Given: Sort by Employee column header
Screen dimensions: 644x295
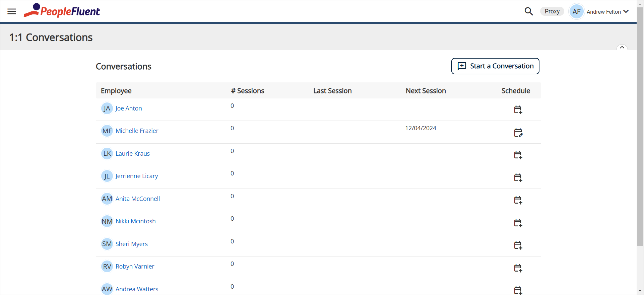Looking at the screenshot, I should (x=116, y=91).
